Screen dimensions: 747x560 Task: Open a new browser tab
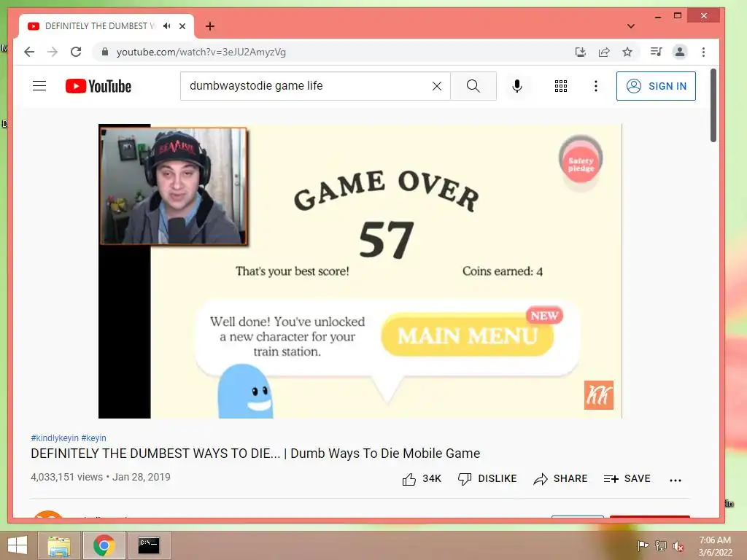[210, 26]
